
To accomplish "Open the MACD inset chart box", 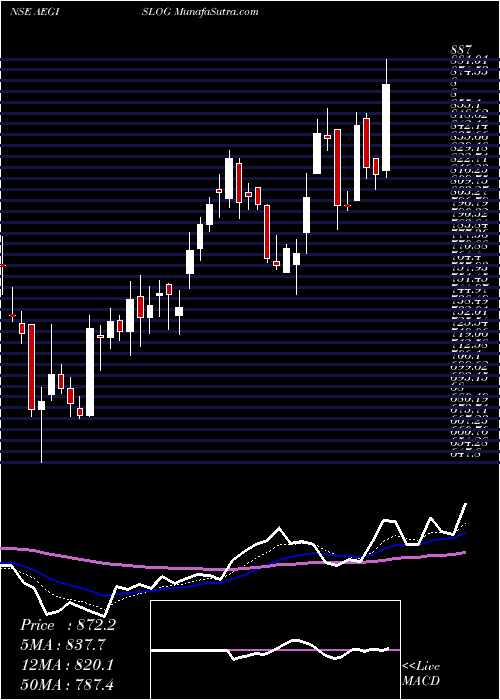I will point(275,650).
